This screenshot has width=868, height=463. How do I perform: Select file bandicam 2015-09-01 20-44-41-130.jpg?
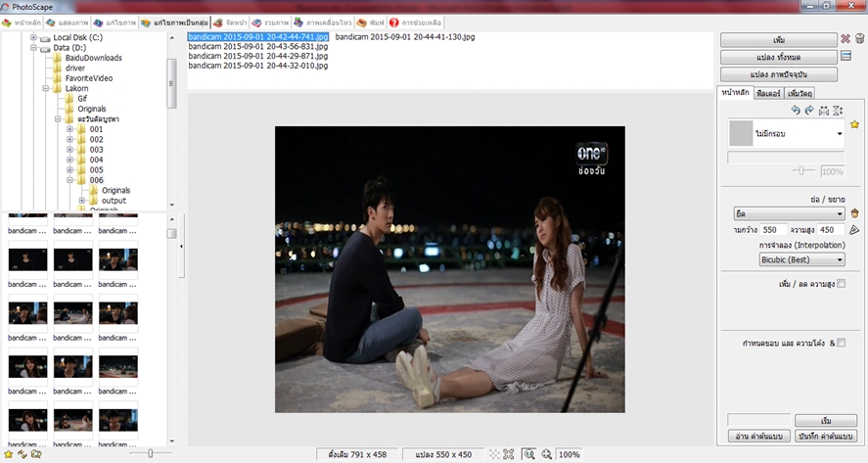[405, 37]
